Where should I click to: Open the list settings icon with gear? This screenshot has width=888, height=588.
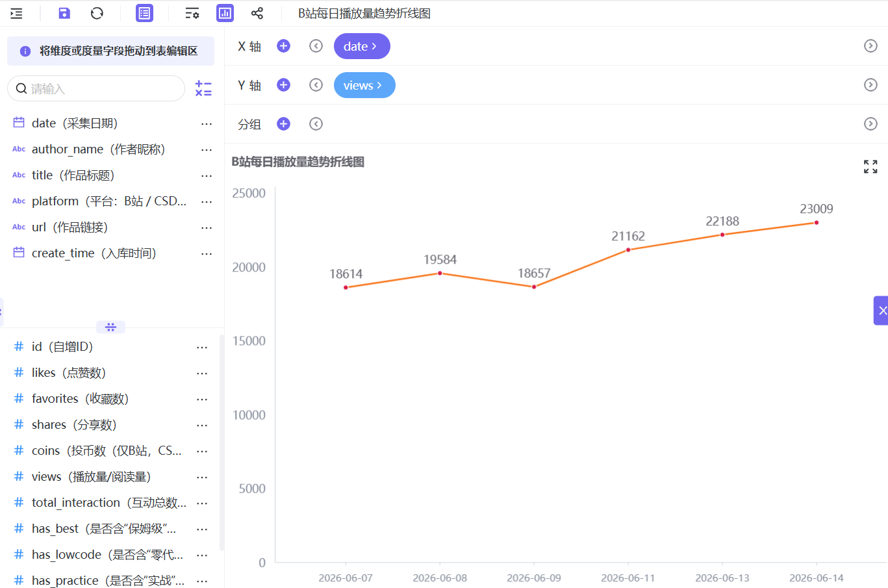(x=192, y=13)
